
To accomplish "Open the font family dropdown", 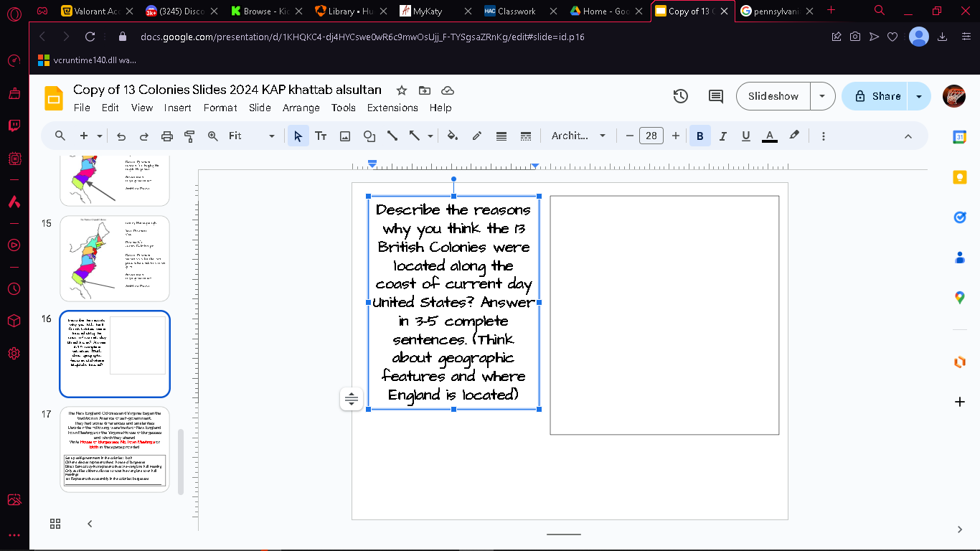I will point(578,136).
